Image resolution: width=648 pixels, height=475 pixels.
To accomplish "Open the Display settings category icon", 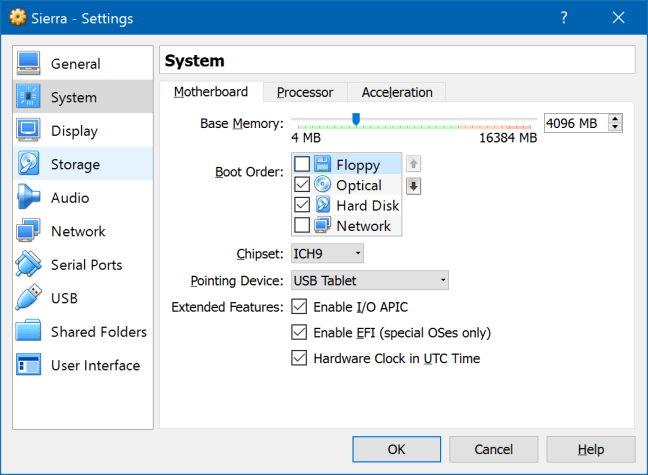I will pyautogui.click(x=28, y=131).
